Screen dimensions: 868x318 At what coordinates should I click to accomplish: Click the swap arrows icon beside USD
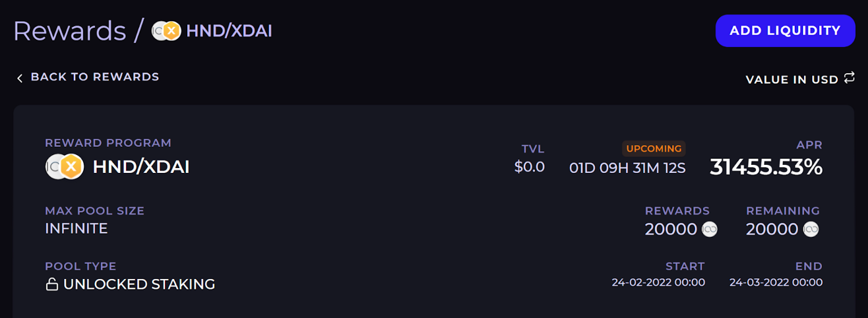[849, 79]
